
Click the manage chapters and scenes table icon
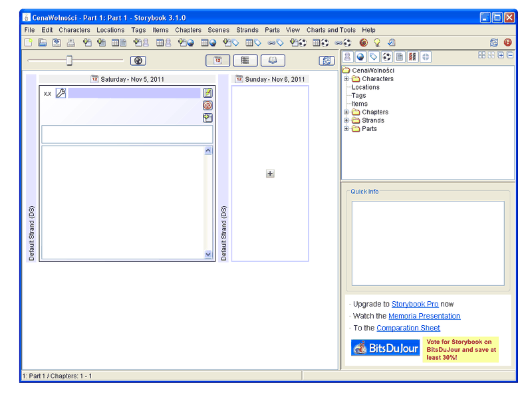pyautogui.click(x=119, y=43)
